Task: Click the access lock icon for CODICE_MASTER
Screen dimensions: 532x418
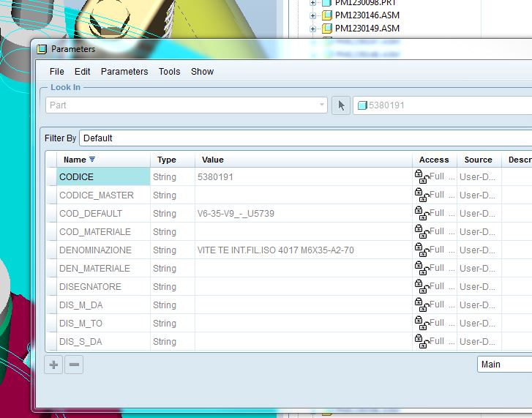Action: [x=422, y=195]
